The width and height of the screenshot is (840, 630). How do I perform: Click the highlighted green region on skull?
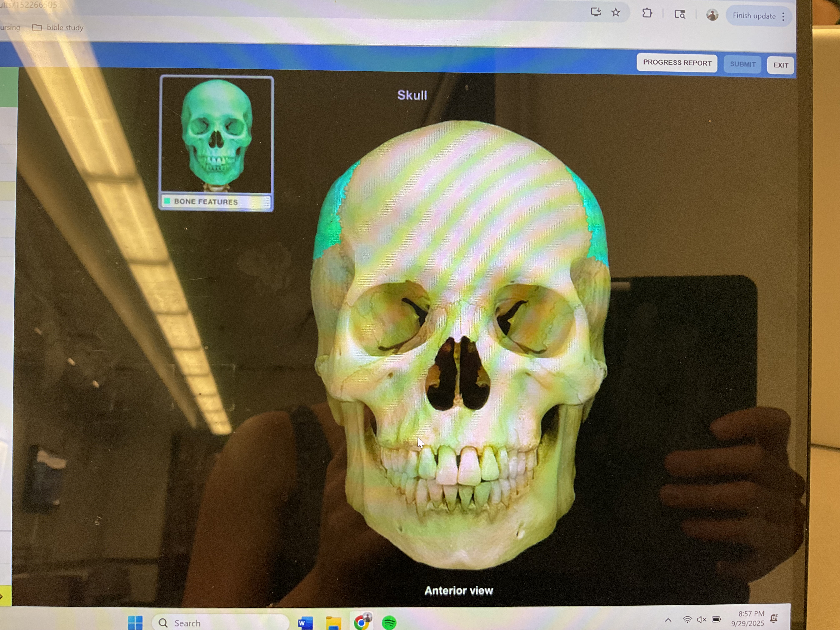click(x=330, y=224)
